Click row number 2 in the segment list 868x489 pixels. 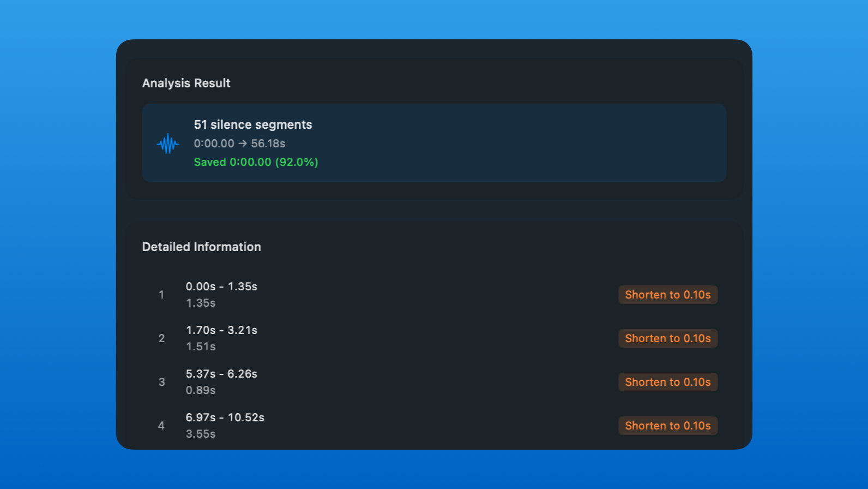point(161,338)
